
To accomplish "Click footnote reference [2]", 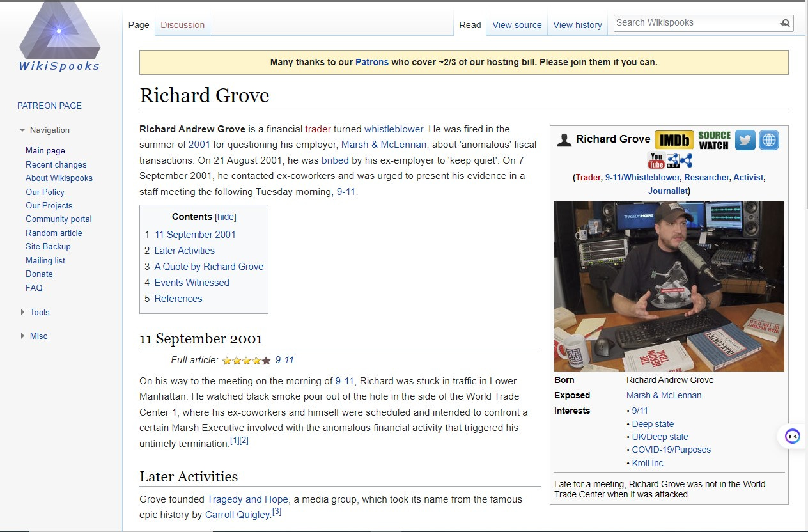I will [244, 441].
